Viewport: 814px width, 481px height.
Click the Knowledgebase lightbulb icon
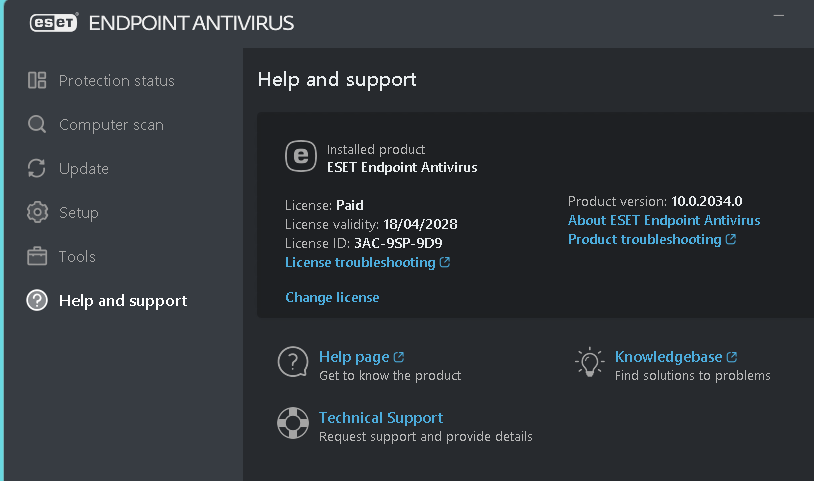[589, 362]
